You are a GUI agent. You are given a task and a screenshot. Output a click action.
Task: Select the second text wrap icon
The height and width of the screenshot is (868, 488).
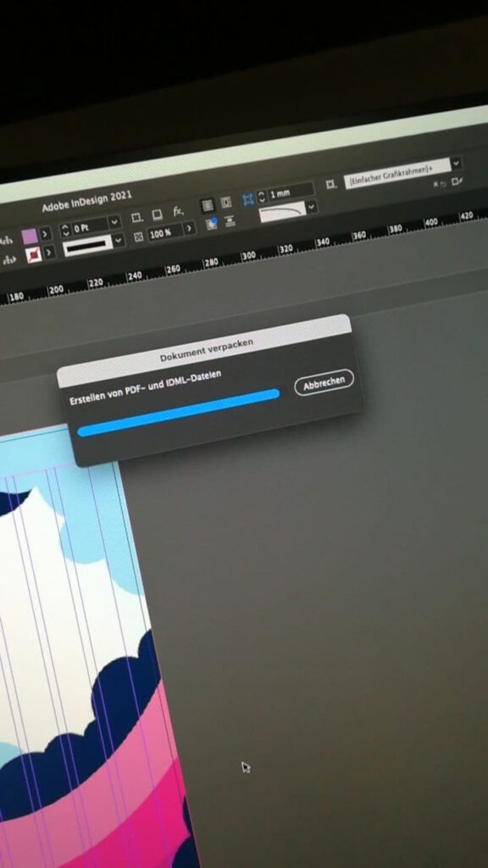pos(225,203)
